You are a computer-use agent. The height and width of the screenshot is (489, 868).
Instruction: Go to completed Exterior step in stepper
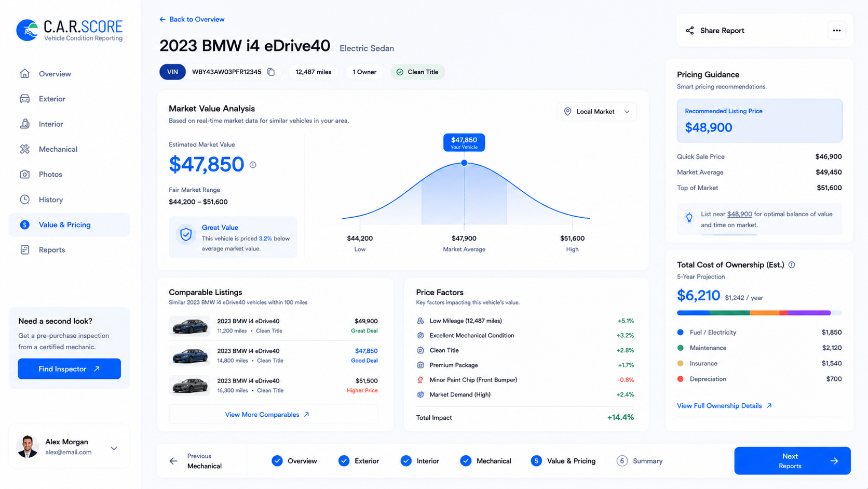359,461
